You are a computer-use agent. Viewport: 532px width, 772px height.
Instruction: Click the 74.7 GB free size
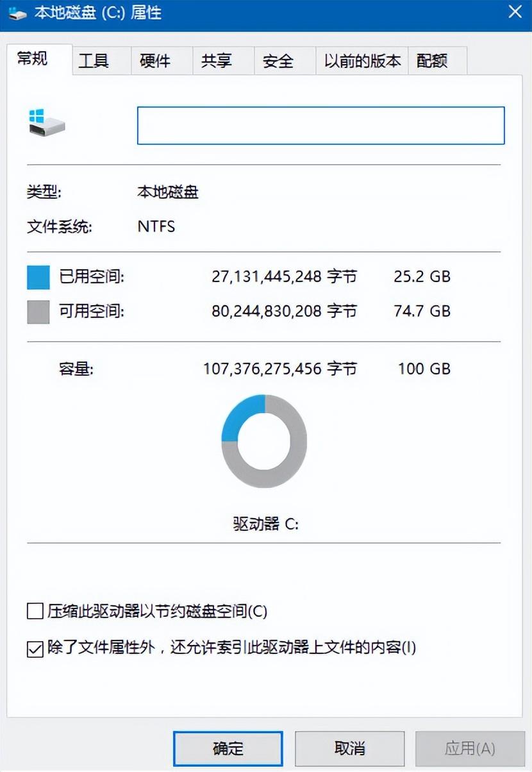coord(422,312)
